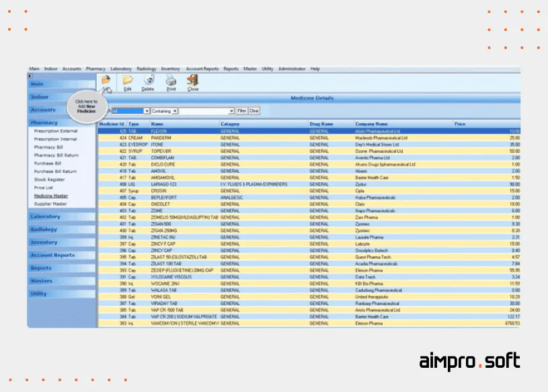Sort by Category column header
548x392 pixels.
264,124
